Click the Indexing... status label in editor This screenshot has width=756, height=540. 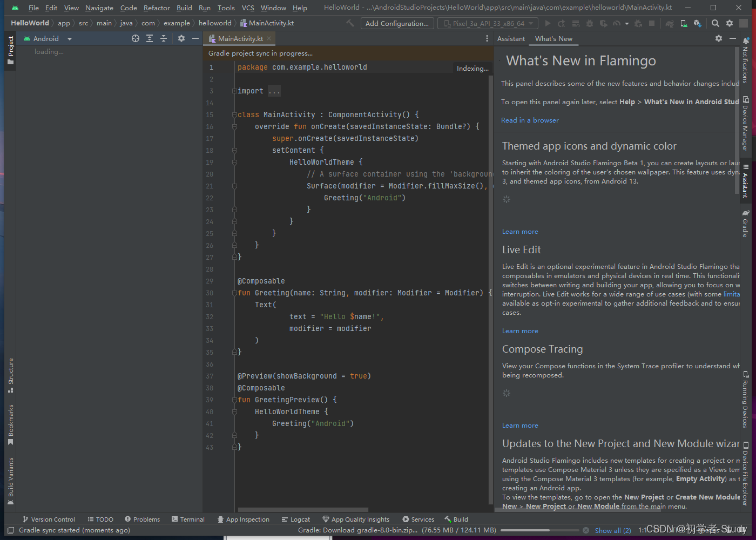pos(473,68)
